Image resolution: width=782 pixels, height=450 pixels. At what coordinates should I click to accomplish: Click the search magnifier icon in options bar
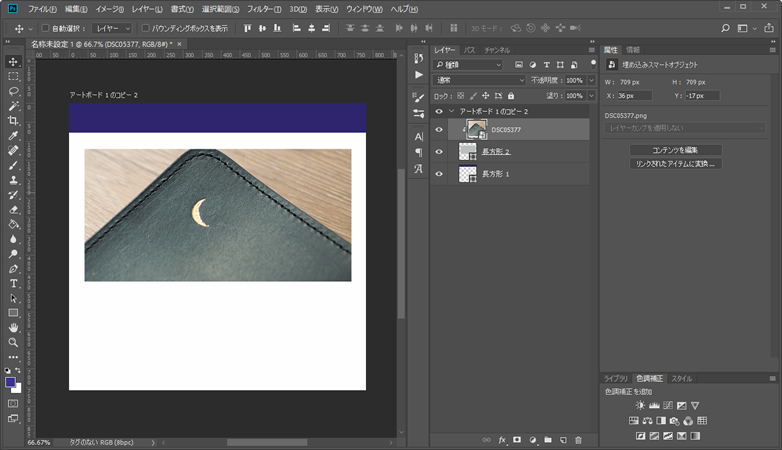click(725, 28)
